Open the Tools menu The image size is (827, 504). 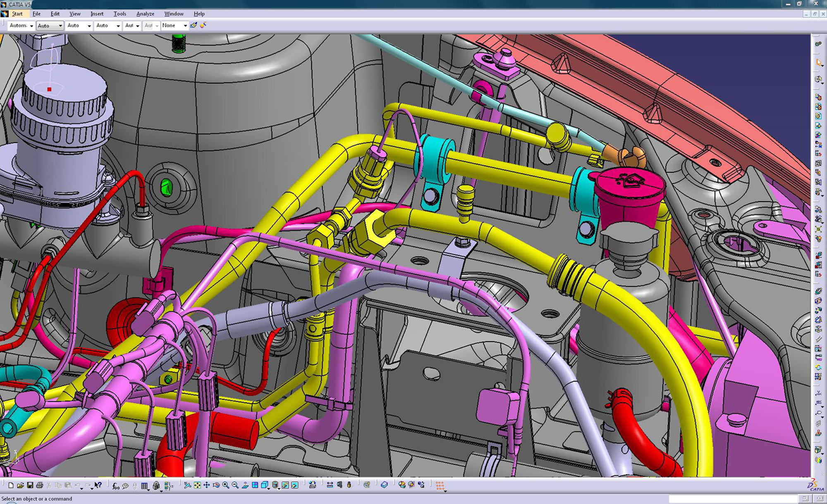(120, 14)
